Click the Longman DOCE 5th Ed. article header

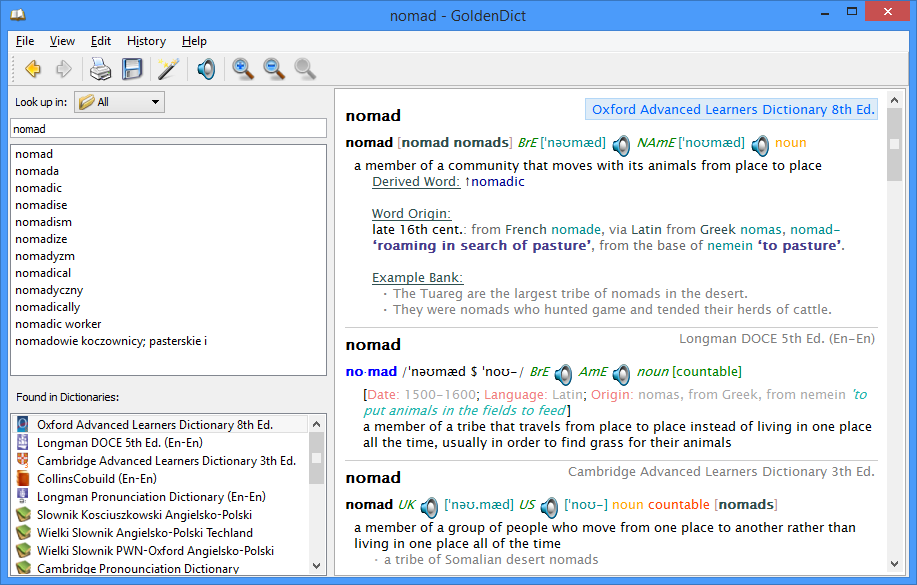[777, 339]
